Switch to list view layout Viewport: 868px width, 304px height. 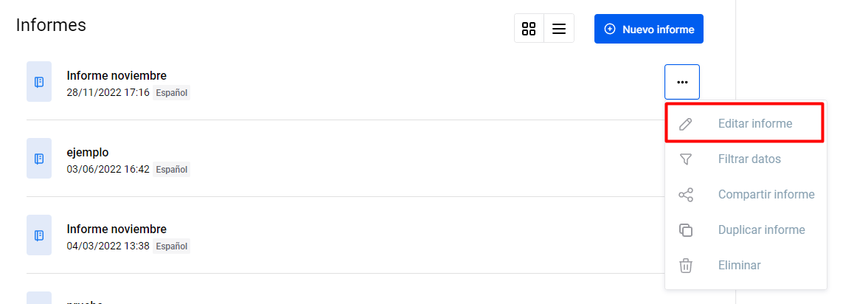(x=559, y=29)
